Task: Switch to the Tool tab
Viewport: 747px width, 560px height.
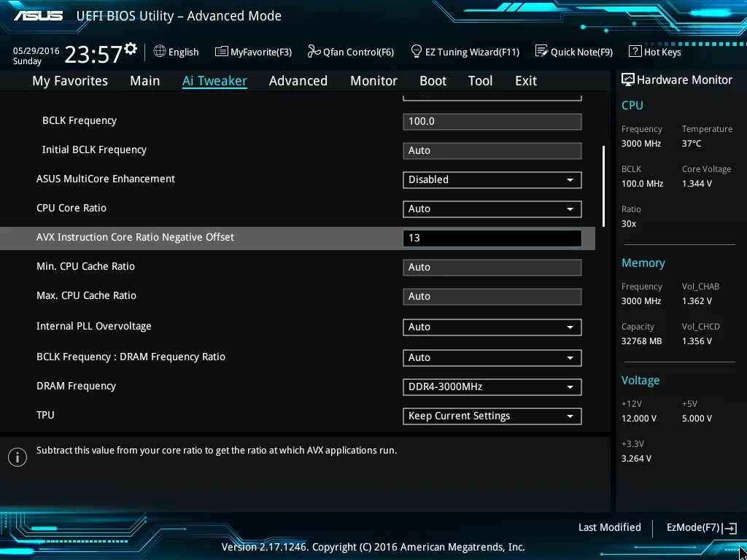Action: point(480,80)
